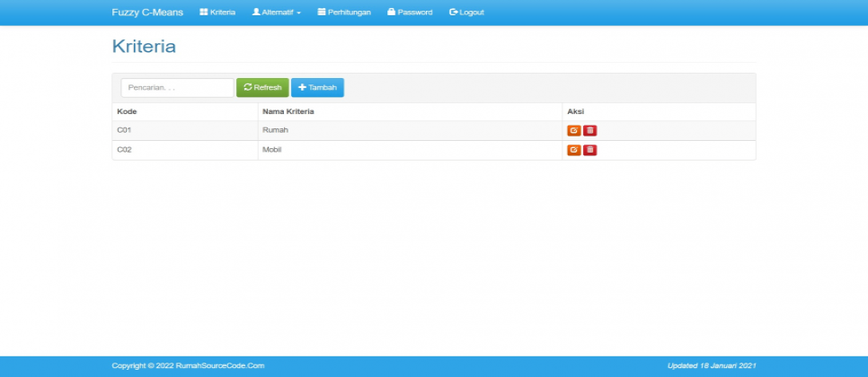Screen dimensions: 868x377
Task: Click the grid icon beside Kriteria
Action: (203, 13)
